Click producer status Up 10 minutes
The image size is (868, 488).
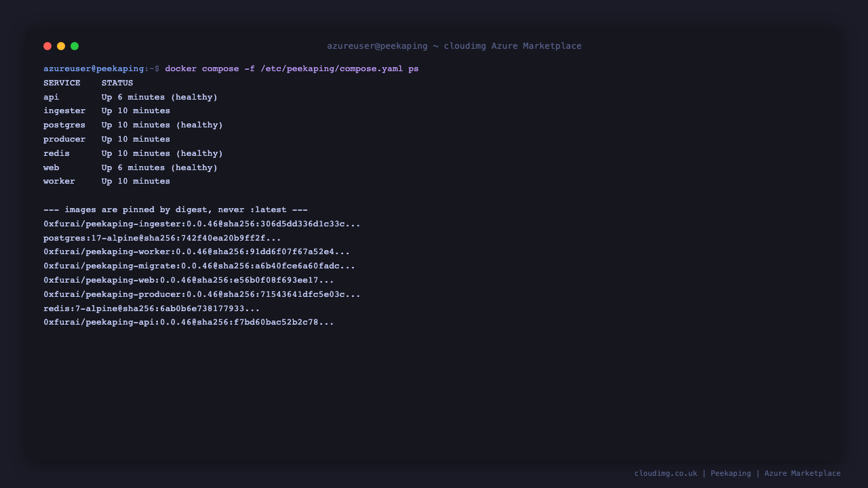coord(136,139)
